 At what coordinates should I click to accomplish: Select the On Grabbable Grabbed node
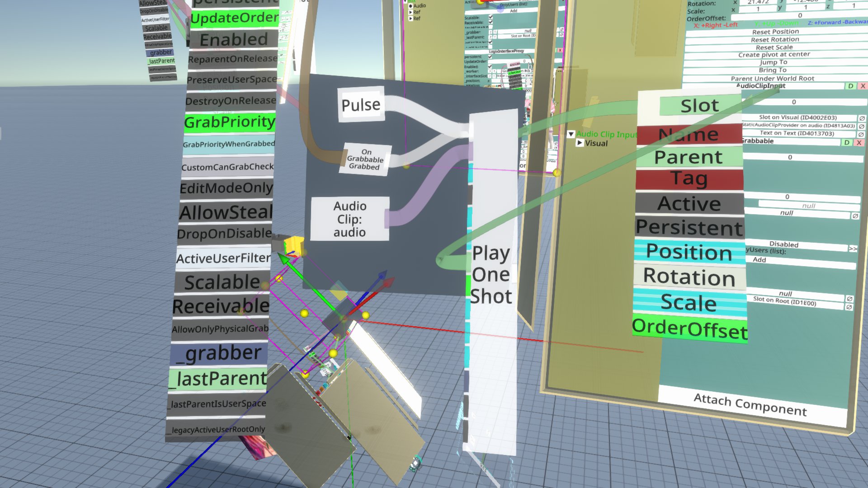pos(365,159)
